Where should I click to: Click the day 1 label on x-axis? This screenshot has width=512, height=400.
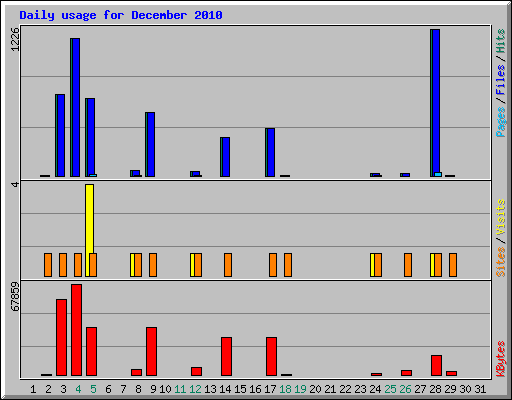(33, 389)
